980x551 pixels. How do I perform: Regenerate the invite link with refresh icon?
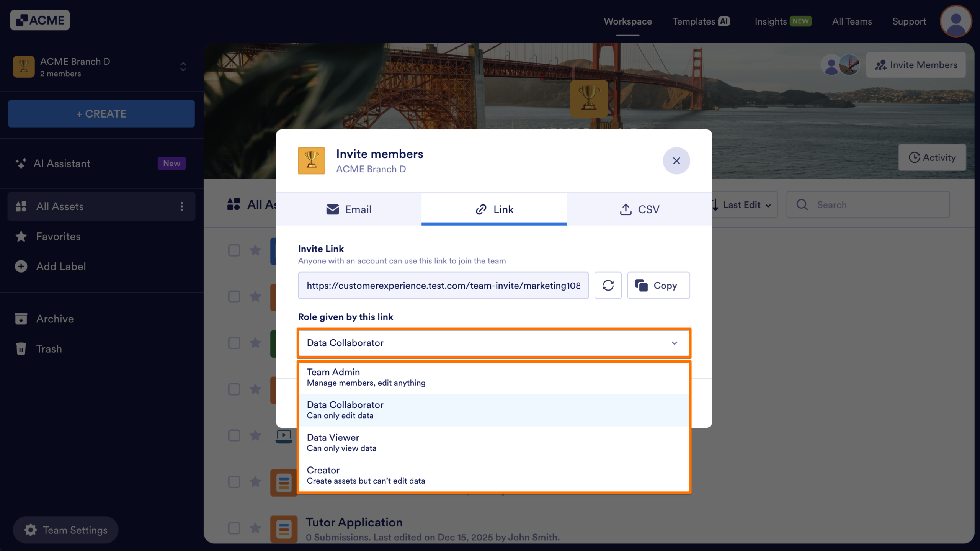608,285
